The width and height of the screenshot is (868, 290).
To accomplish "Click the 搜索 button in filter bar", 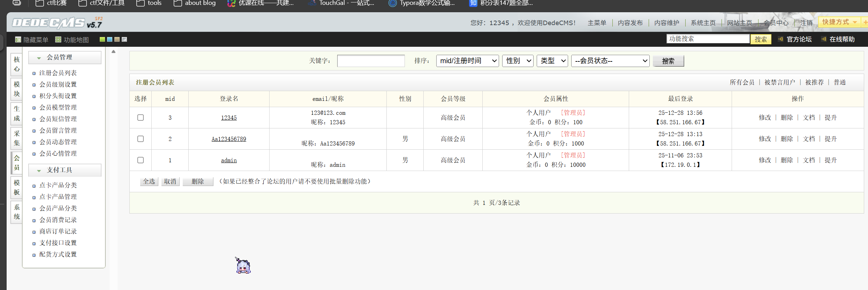I will (668, 61).
